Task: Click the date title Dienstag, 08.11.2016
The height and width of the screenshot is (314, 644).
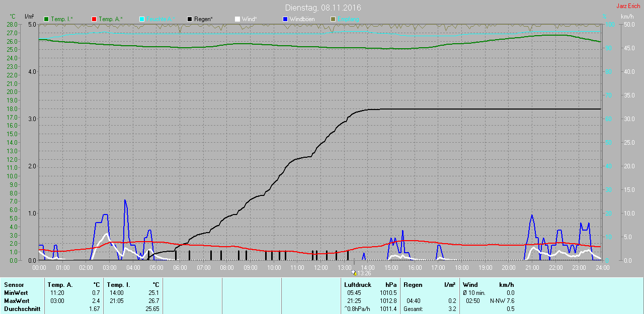Action: [323, 8]
